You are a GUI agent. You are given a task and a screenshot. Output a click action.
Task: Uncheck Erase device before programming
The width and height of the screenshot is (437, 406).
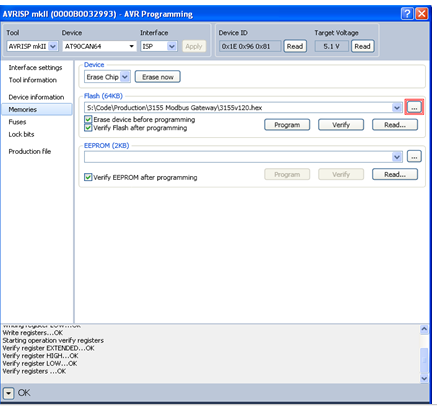coord(88,119)
